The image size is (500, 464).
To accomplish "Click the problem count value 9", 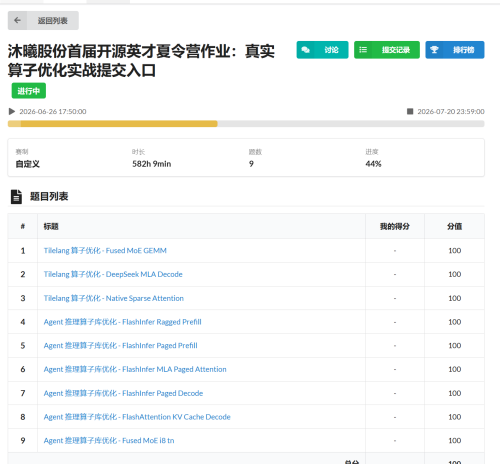I will (251, 164).
